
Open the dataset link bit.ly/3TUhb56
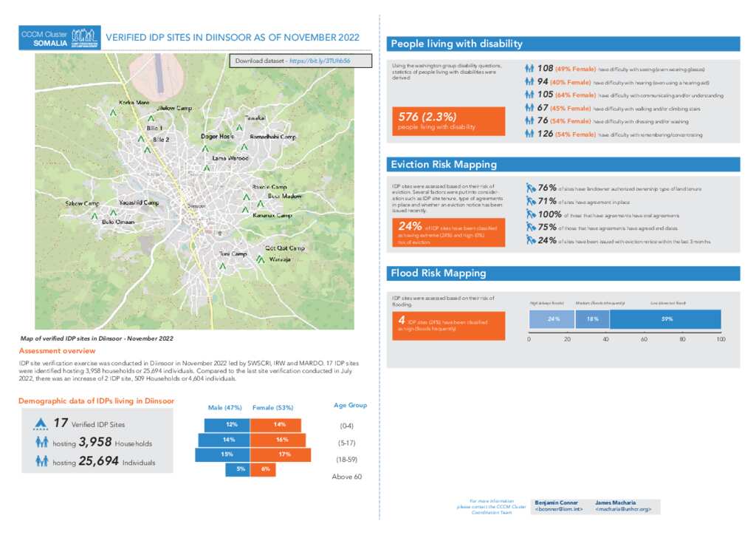(x=320, y=61)
